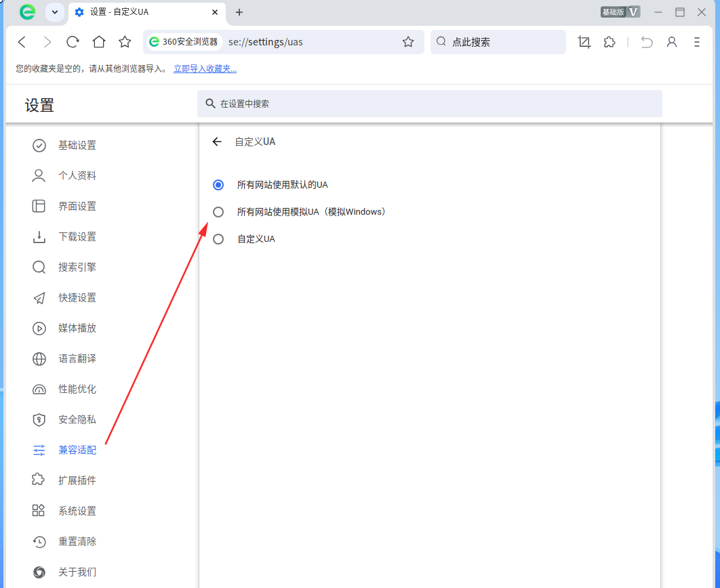
Task: Expand the tab list dropdown arrow
Action: (55, 12)
